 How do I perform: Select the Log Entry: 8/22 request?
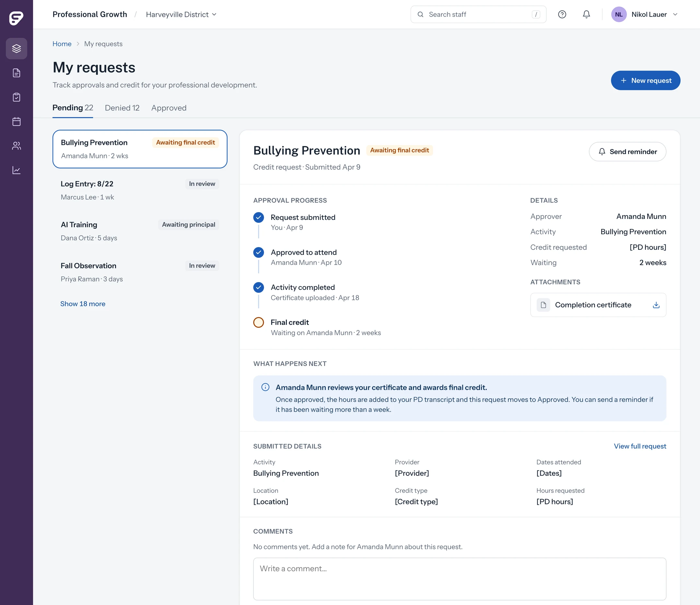pyautogui.click(x=140, y=190)
